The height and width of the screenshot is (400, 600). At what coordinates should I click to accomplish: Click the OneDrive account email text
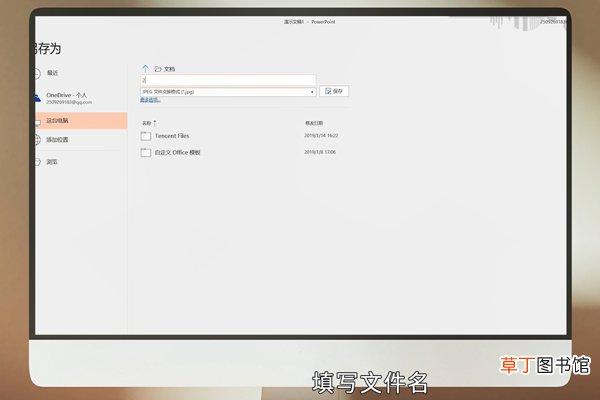click(69, 102)
